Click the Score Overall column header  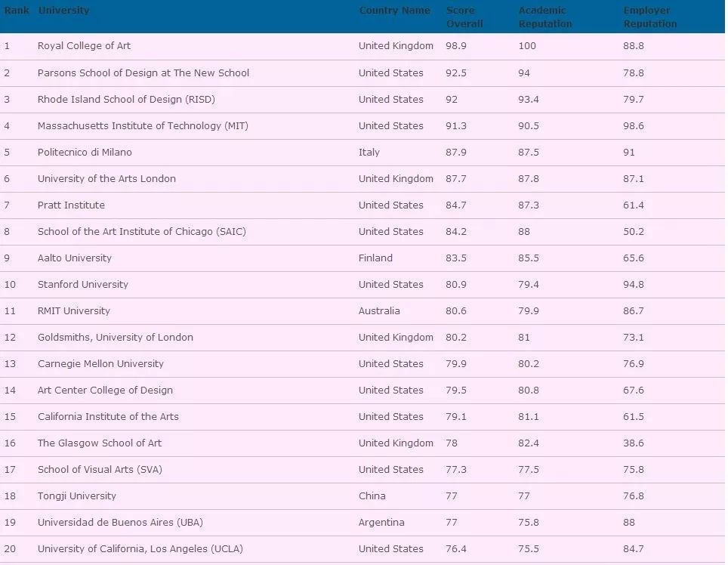(464, 17)
